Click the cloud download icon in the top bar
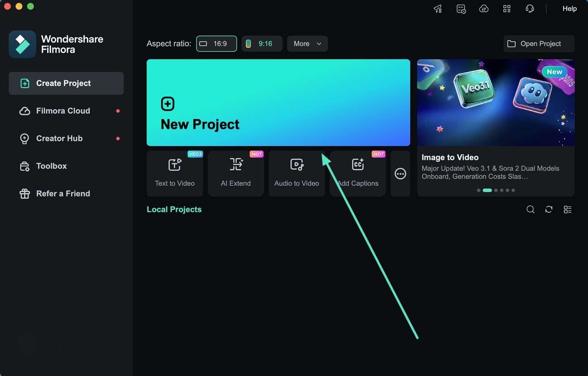Screen dimensions: 588x376 (x=484, y=9)
